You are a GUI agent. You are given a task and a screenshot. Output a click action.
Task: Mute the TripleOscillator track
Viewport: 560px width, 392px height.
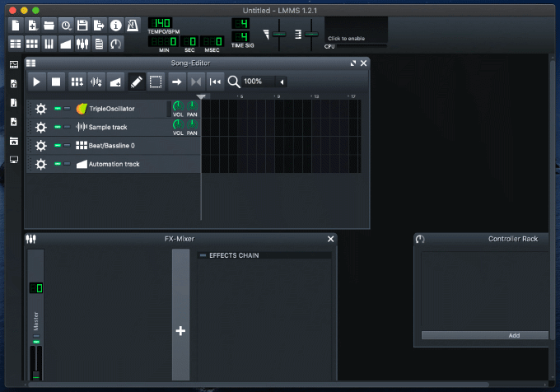click(x=58, y=109)
